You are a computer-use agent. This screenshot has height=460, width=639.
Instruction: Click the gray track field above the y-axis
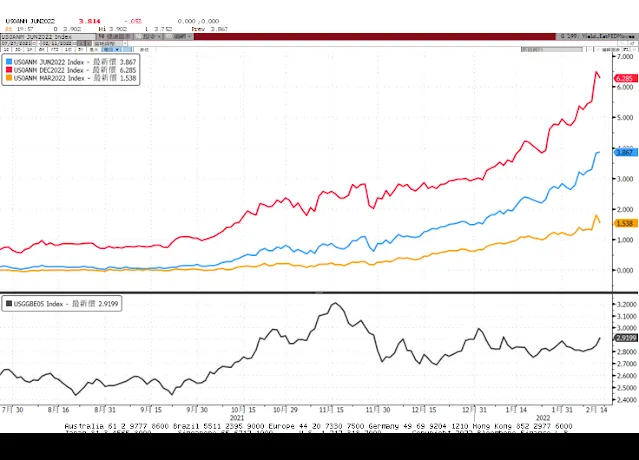(x=552, y=49)
